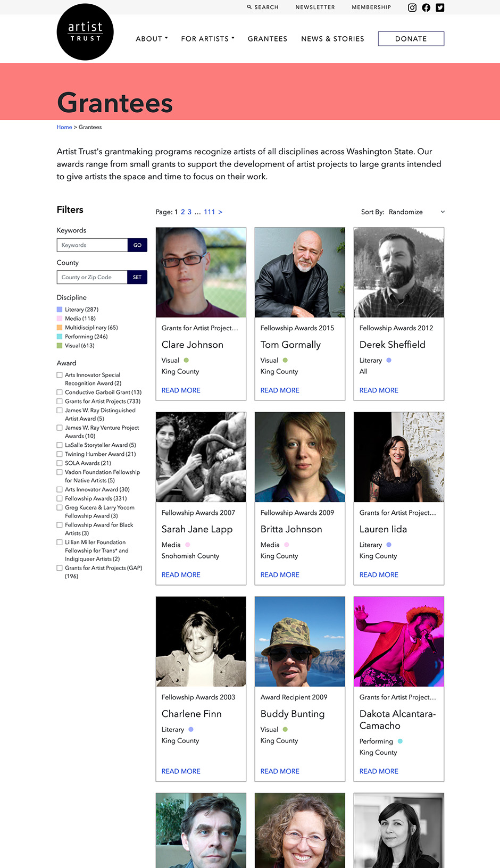Open News & Stories nav item

tap(332, 39)
